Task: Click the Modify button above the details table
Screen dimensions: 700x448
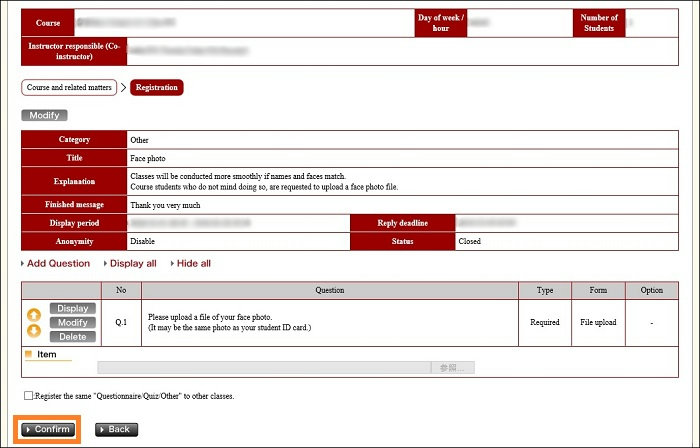Action: [44, 116]
